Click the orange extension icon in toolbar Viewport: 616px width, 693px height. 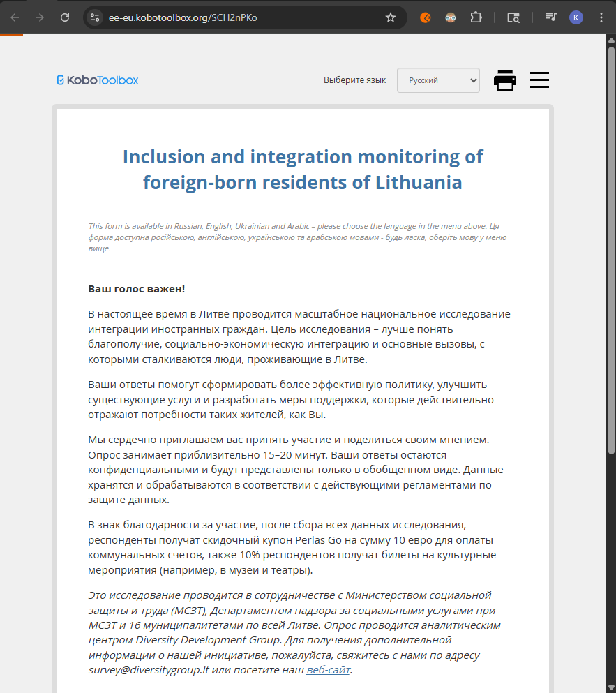pyautogui.click(x=426, y=17)
